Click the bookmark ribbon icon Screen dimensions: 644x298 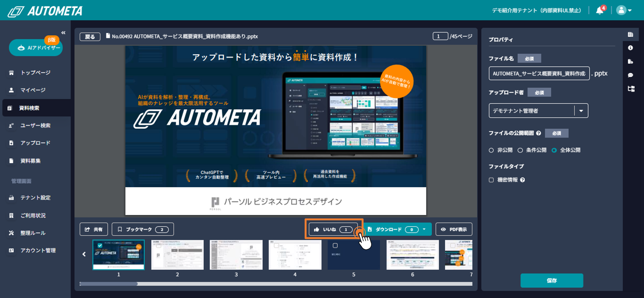click(x=120, y=229)
